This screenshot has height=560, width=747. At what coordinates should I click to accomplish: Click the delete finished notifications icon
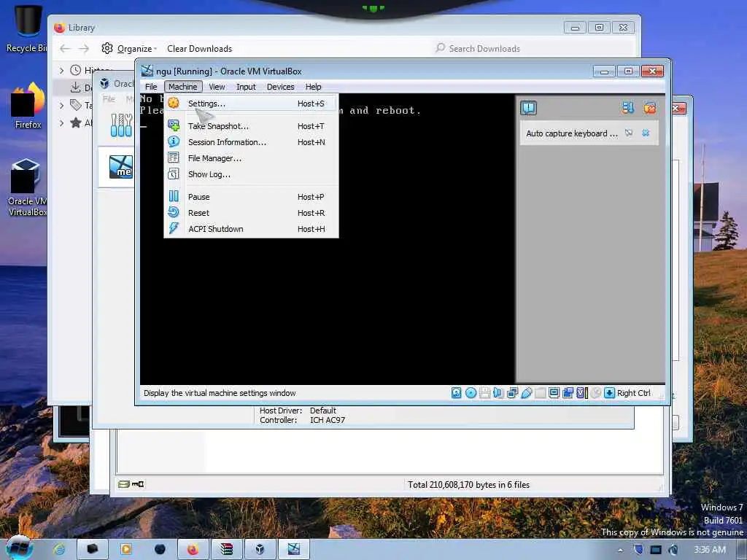(650, 108)
